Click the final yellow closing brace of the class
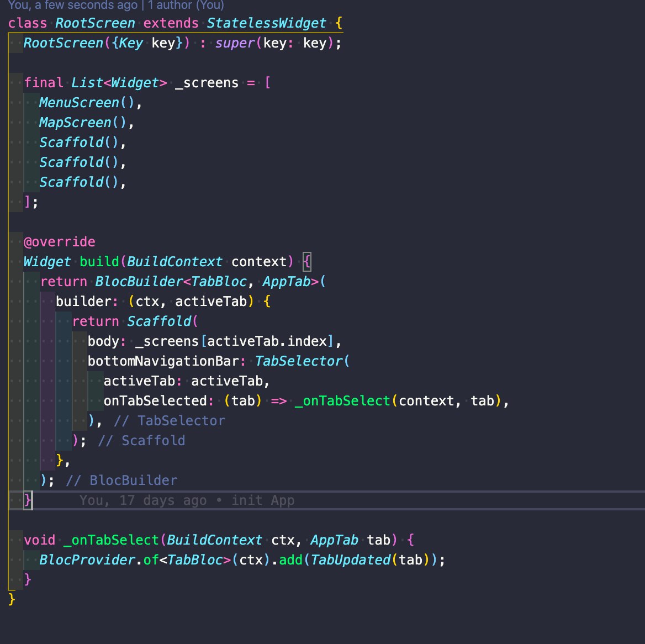The image size is (645, 644). [x=12, y=599]
